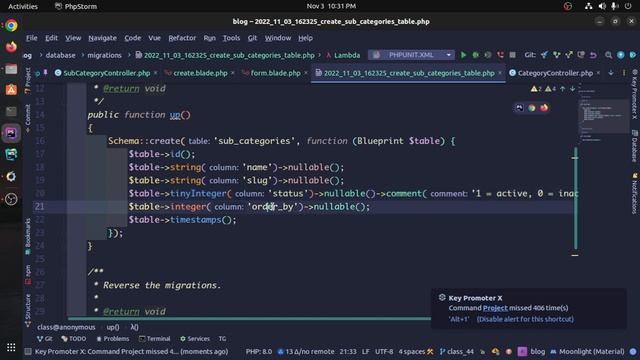Screen dimensions: 640x360
Task: Show Git history clock icon
Action: pos(581,55)
